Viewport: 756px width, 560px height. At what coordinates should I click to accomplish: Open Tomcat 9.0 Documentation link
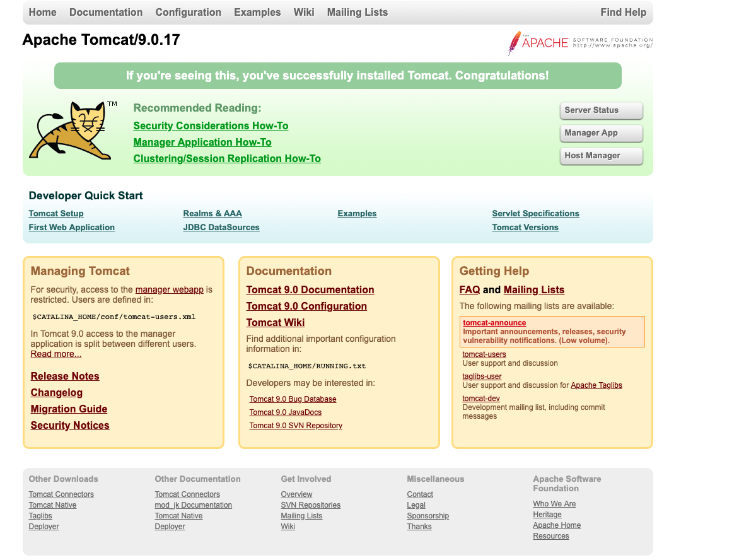pyautogui.click(x=310, y=290)
